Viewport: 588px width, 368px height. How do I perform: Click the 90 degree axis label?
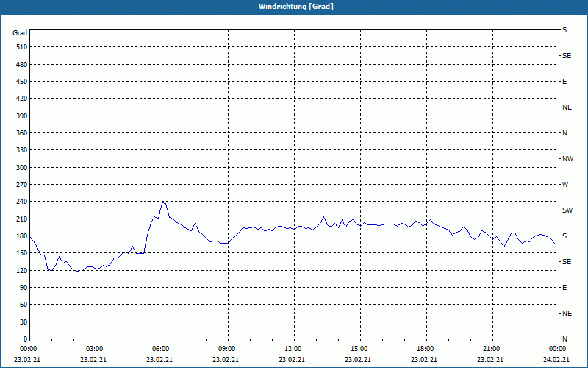point(24,288)
